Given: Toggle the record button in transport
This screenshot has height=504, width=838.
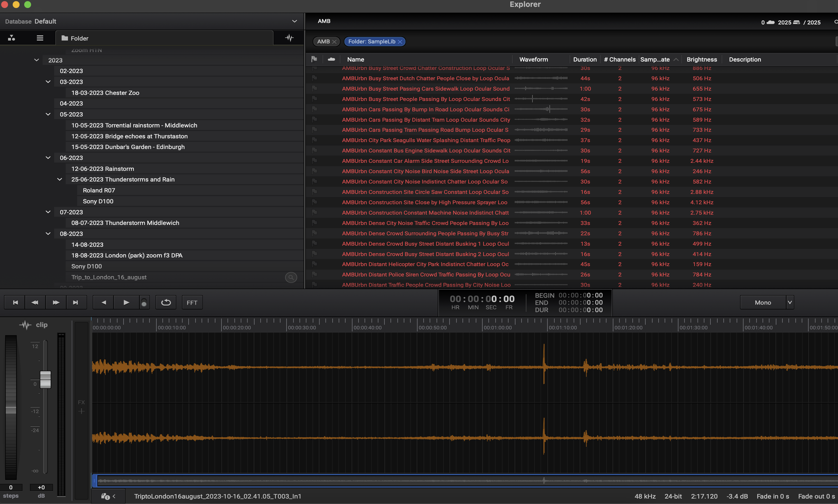Looking at the screenshot, I should point(144,303).
